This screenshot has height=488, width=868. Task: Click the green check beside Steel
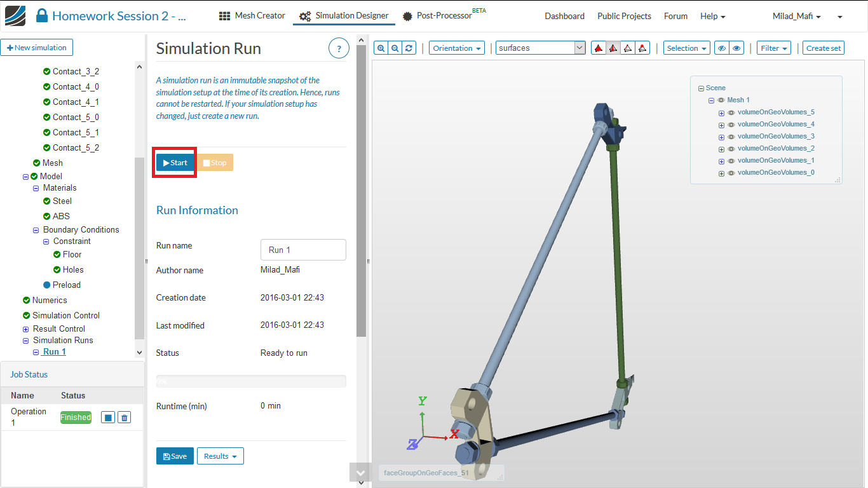pos(46,201)
